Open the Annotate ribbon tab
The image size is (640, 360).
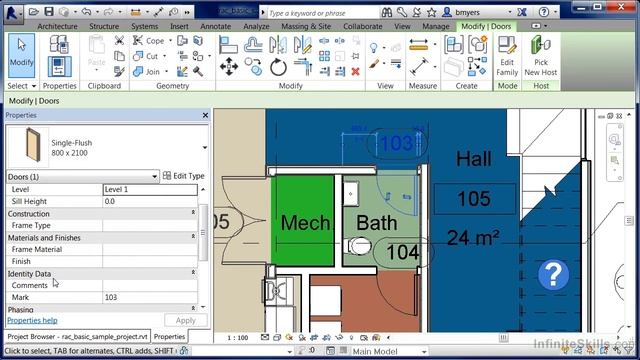tap(216, 26)
